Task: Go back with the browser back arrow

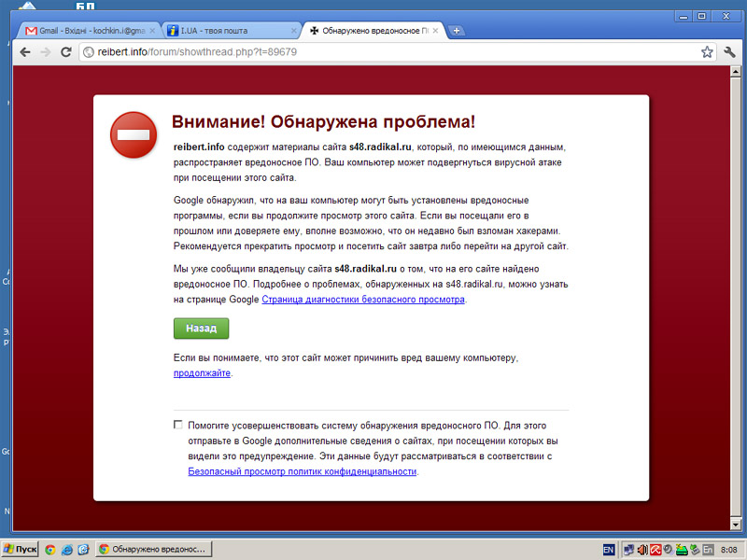Action: (25, 52)
